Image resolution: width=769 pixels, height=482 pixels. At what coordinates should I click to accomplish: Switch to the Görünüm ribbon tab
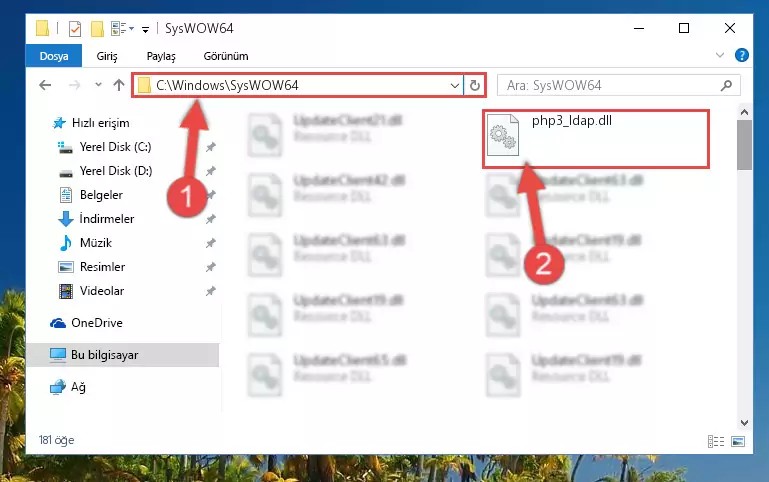(x=226, y=56)
